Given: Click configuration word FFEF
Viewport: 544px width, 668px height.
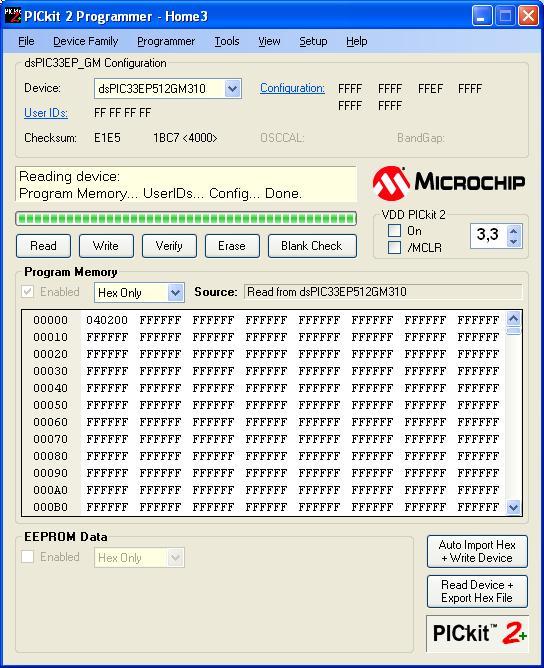Looking at the screenshot, I should [x=430, y=89].
